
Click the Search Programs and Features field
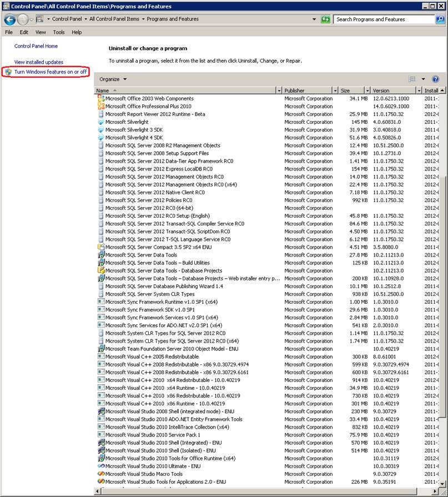tap(384, 19)
